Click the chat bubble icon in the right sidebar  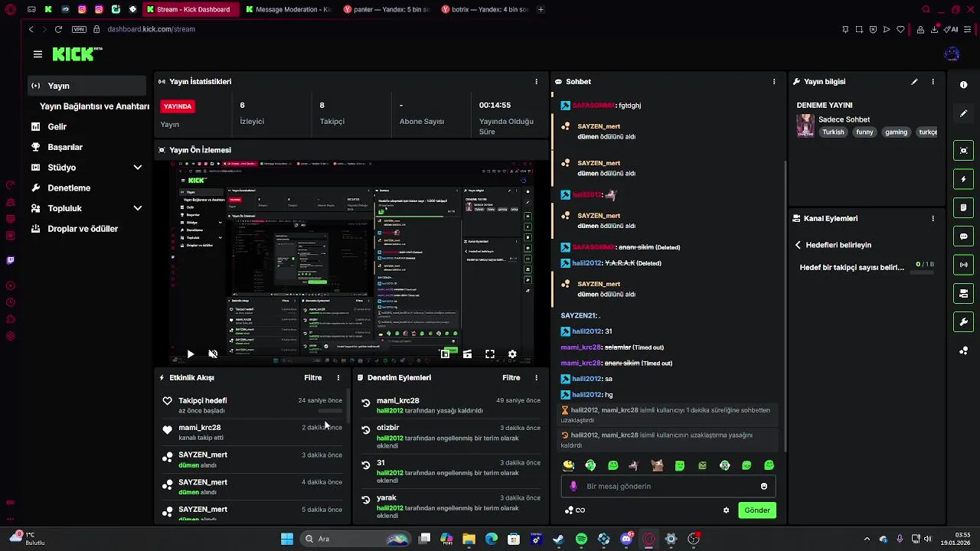[x=964, y=236]
